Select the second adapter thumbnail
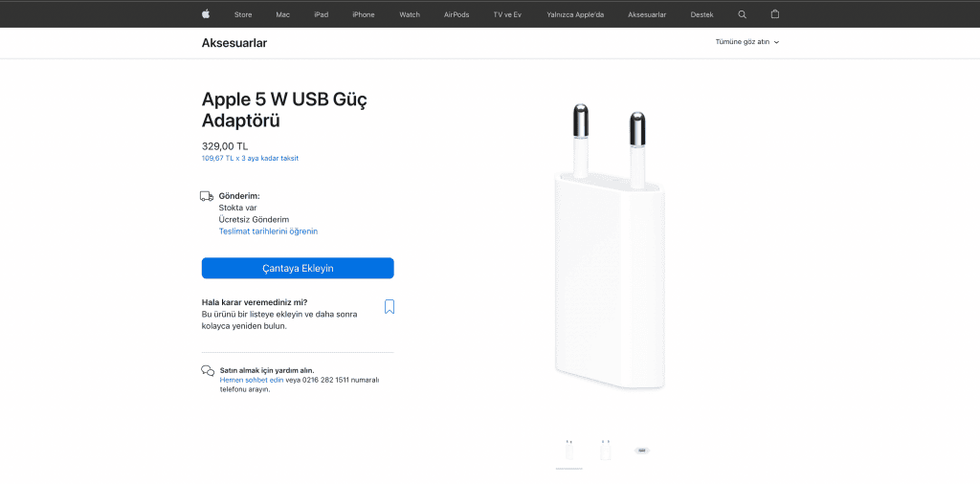980x484 pixels. (x=605, y=450)
